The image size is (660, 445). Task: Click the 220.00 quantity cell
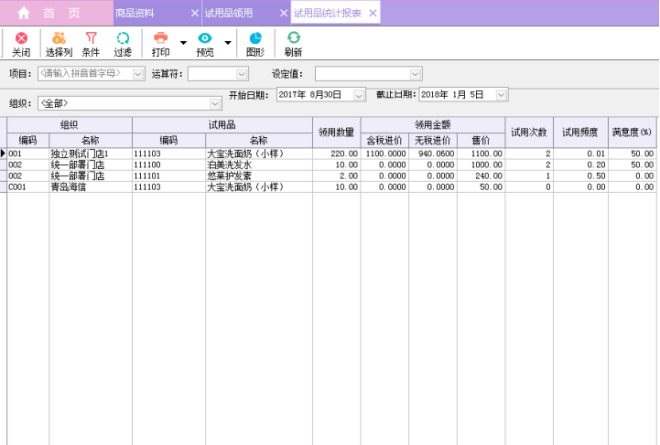(336, 154)
